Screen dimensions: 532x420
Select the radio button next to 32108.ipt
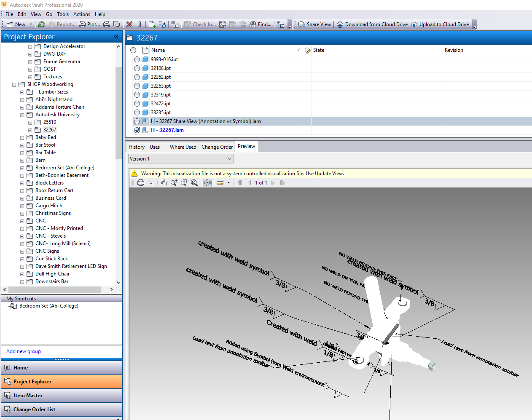(137, 68)
